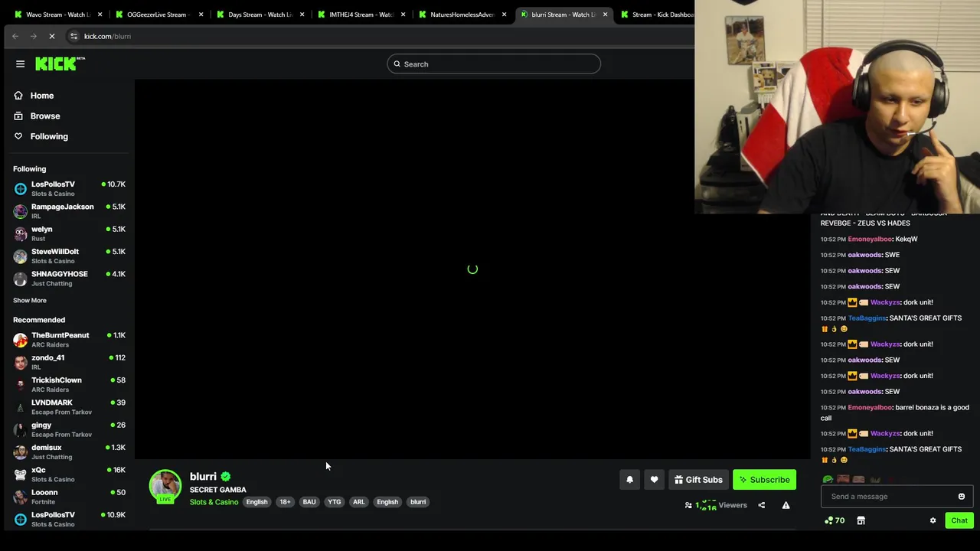Screen dimensions: 980x551
Task: Open RampageJackson channel in Following
Action: coord(69,211)
